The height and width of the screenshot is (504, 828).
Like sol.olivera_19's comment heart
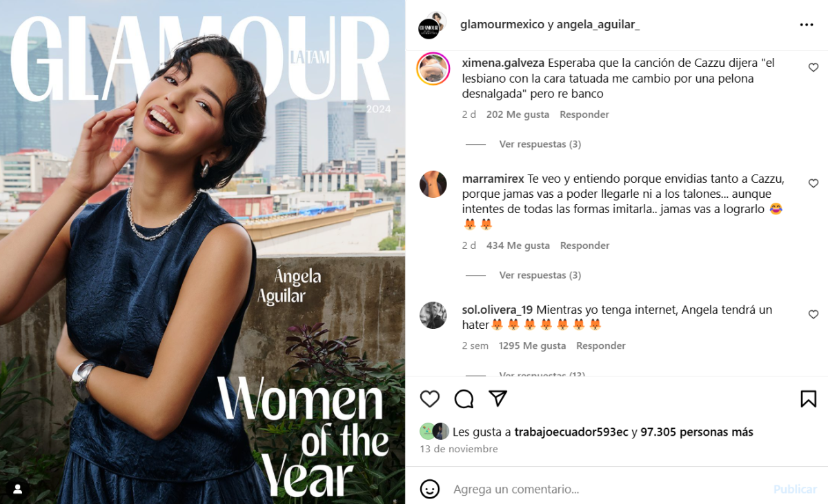tap(814, 314)
